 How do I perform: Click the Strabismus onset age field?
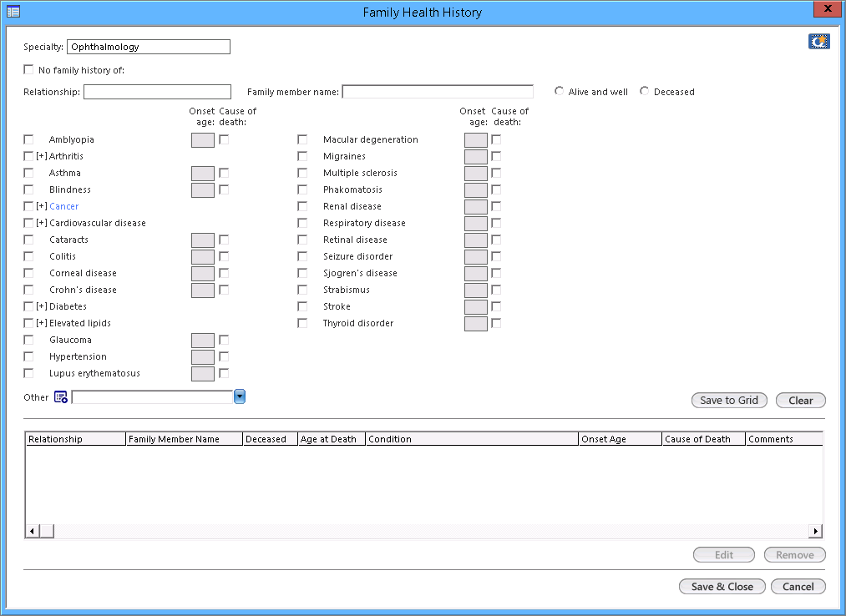(x=476, y=290)
